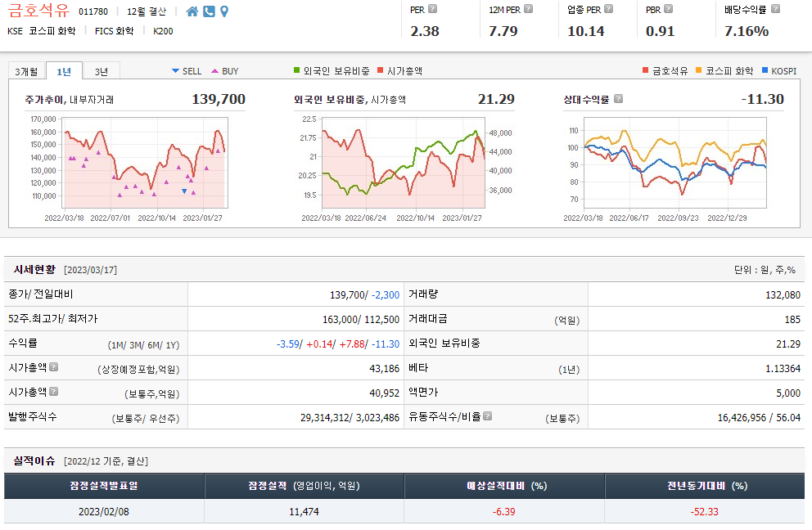Click the 12월 결산 label
Image resolution: width=812 pixels, height=530 pixels.
click(147, 11)
